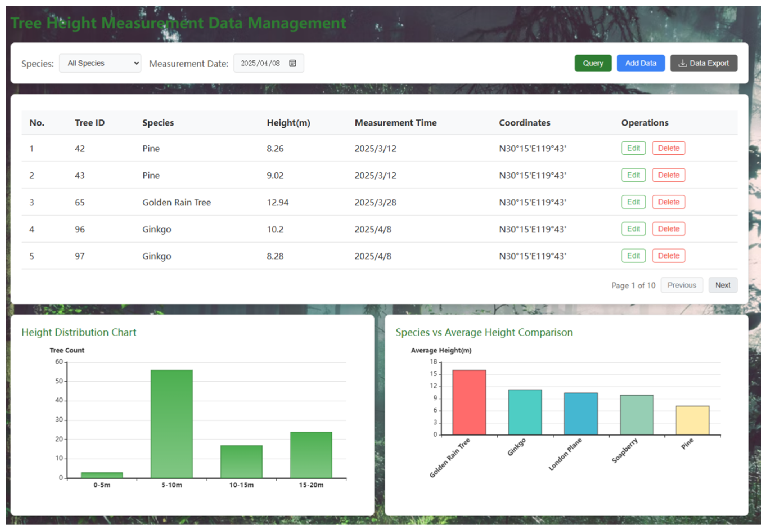Viewport: 767px width, 532px height.
Task: Click the light green Soapberry bar
Action: coord(636,415)
